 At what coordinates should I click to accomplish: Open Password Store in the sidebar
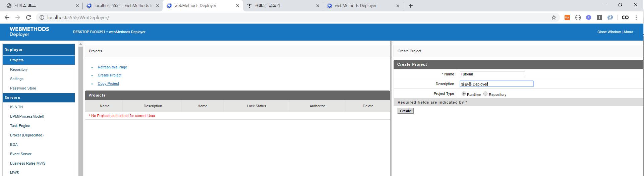(23, 88)
